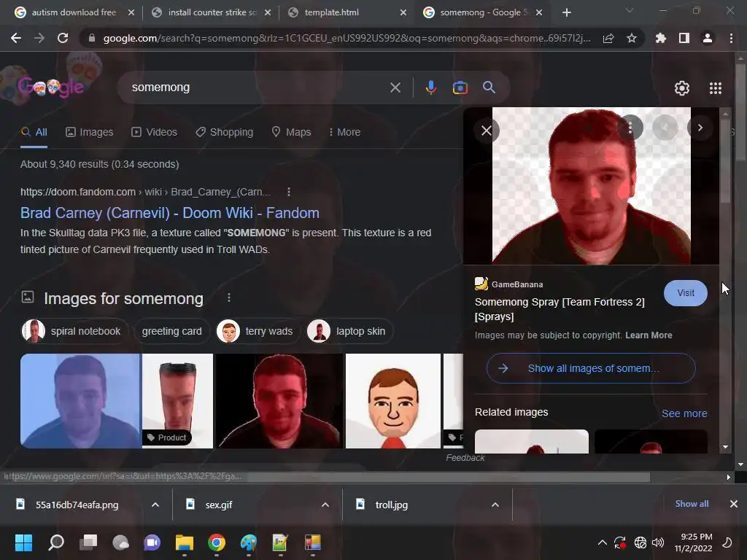Viewport: 747px width, 560px height.
Task: Open the Chrome side panel
Action: [684, 38]
